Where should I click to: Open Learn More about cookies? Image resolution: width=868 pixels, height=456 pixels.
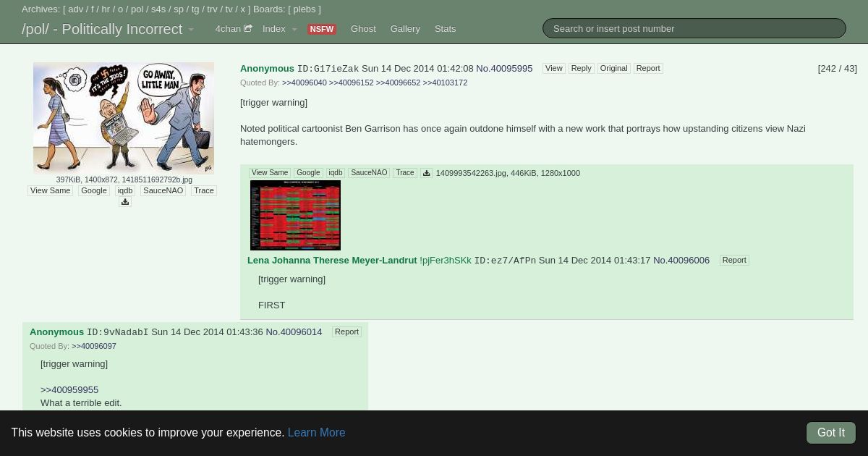(x=316, y=432)
